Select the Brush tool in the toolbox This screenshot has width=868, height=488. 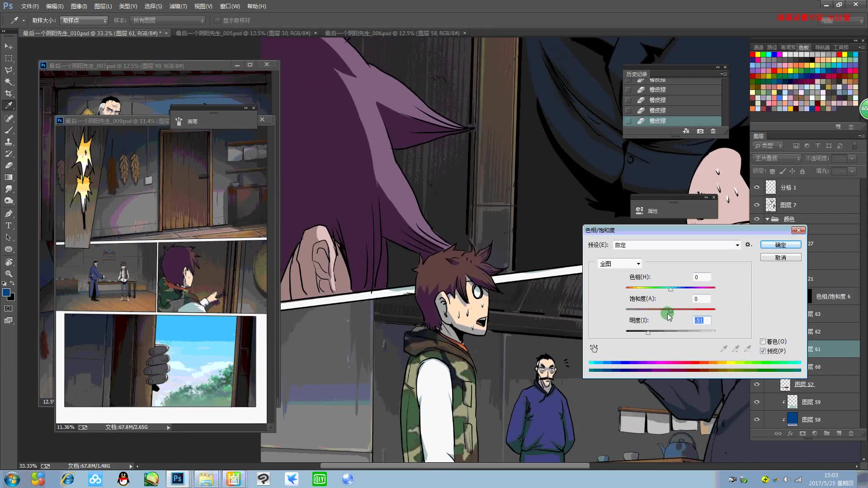point(9,130)
